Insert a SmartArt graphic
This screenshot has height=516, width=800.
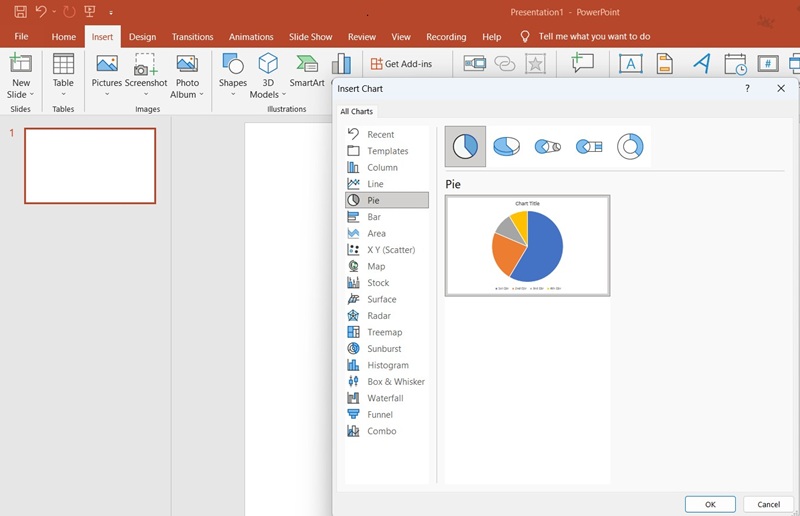coord(307,70)
